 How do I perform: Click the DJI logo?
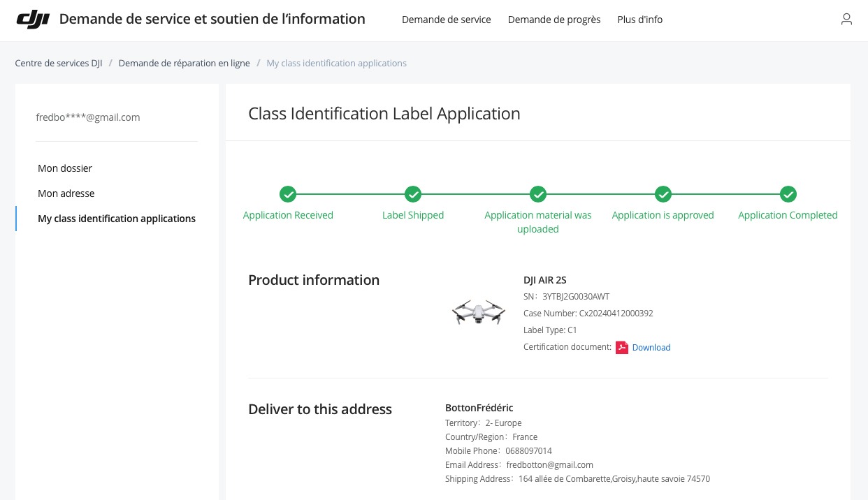tap(33, 20)
